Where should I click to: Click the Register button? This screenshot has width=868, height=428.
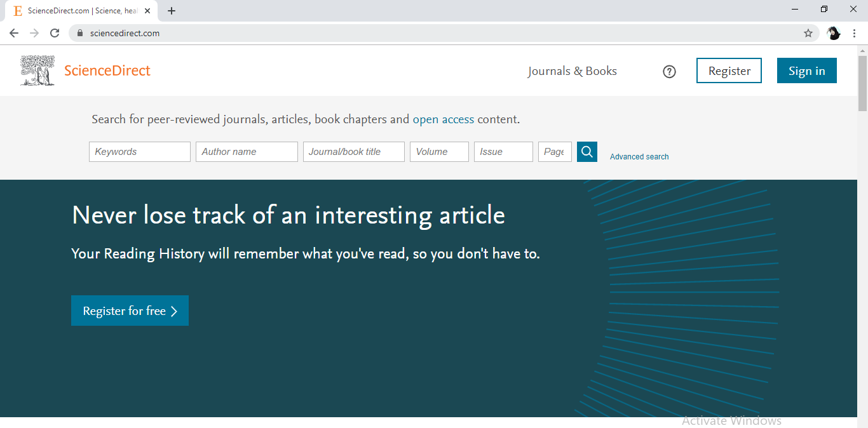point(729,70)
